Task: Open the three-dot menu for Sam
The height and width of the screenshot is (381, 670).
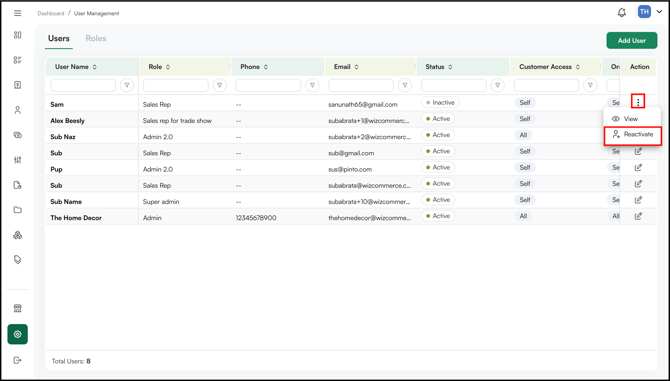Action: [638, 102]
